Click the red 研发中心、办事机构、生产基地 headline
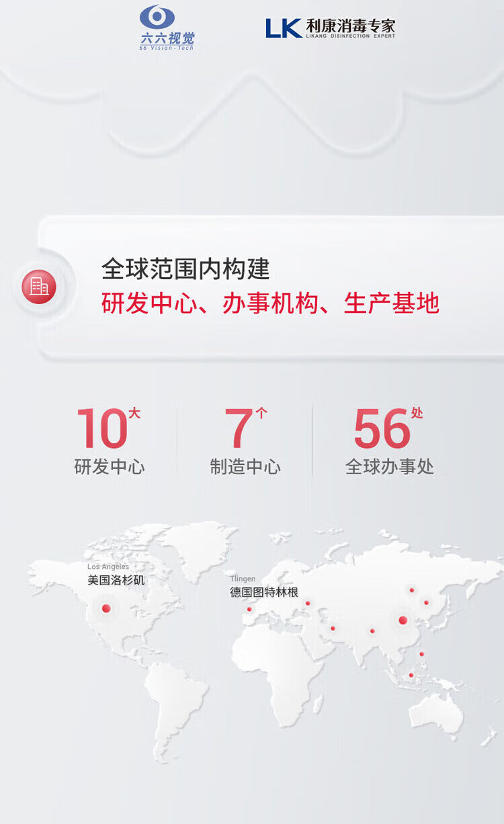The height and width of the screenshot is (824, 504). point(270,303)
